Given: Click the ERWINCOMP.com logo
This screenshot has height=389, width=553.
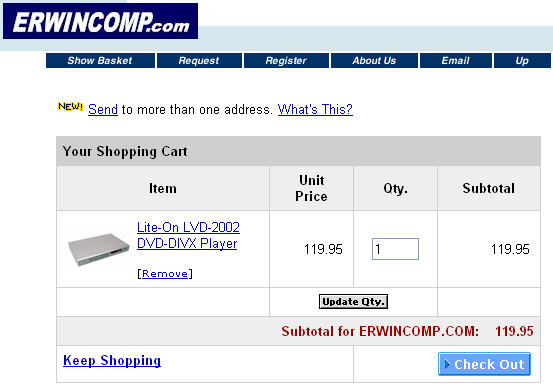Looking at the screenshot, I should coord(101,21).
